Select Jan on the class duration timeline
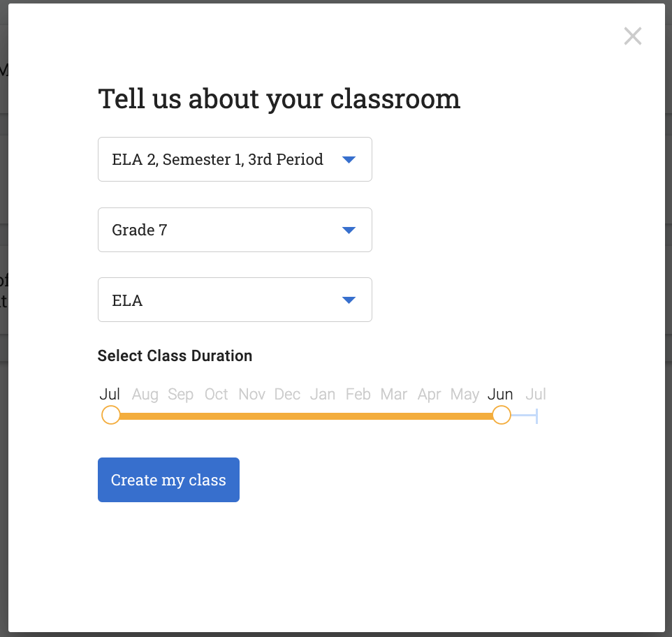 tap(323, 394)
